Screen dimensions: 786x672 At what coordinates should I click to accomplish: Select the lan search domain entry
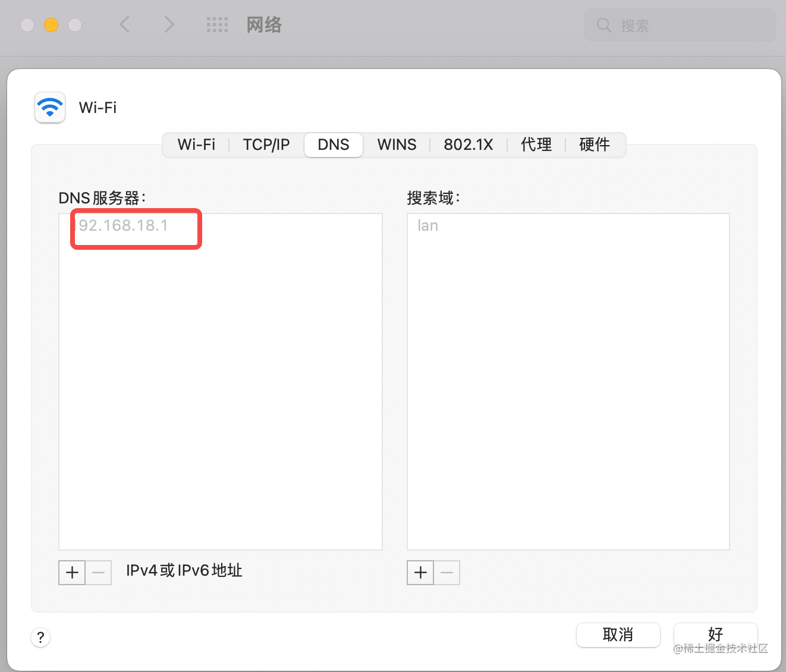click(x=428, y=225)
